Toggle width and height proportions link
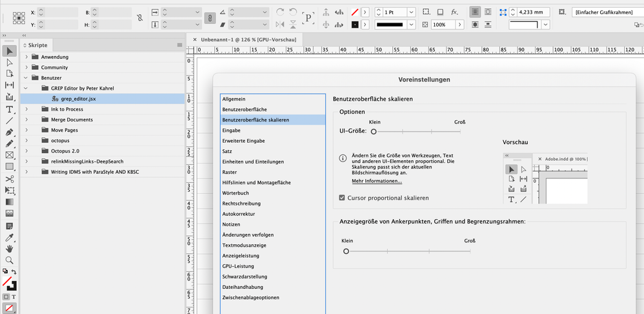Viewport: 644px width, 314px height. click(x=139, y=18)
